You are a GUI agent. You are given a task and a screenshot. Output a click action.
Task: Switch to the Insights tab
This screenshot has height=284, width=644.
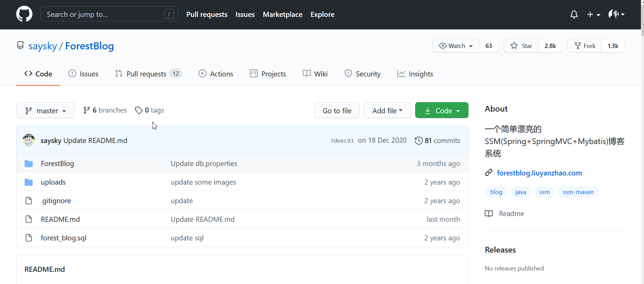point(415,74)
